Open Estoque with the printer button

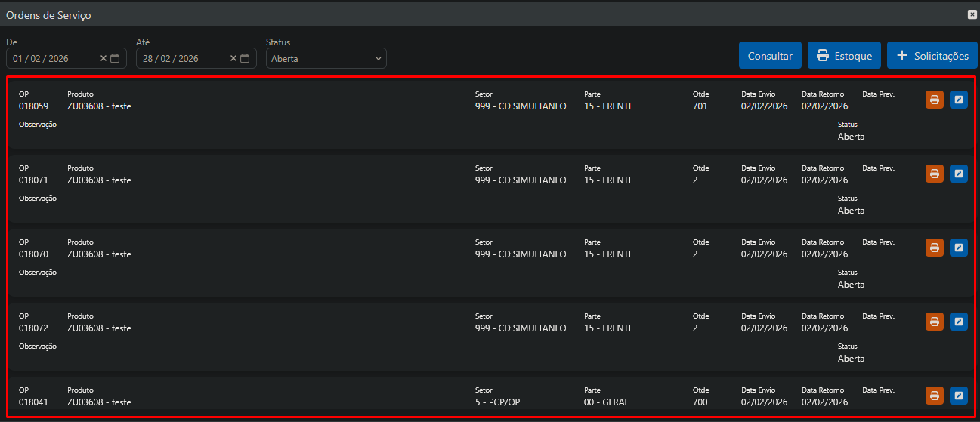click(844, 56)
